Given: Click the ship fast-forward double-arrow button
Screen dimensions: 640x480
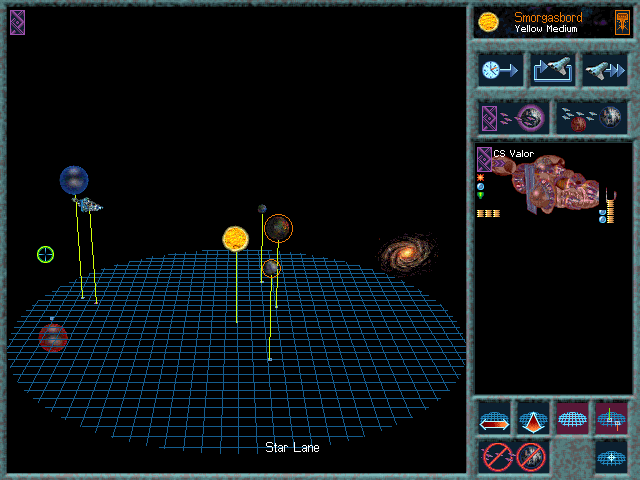Looking at the screenshot, I should (605, 70).
